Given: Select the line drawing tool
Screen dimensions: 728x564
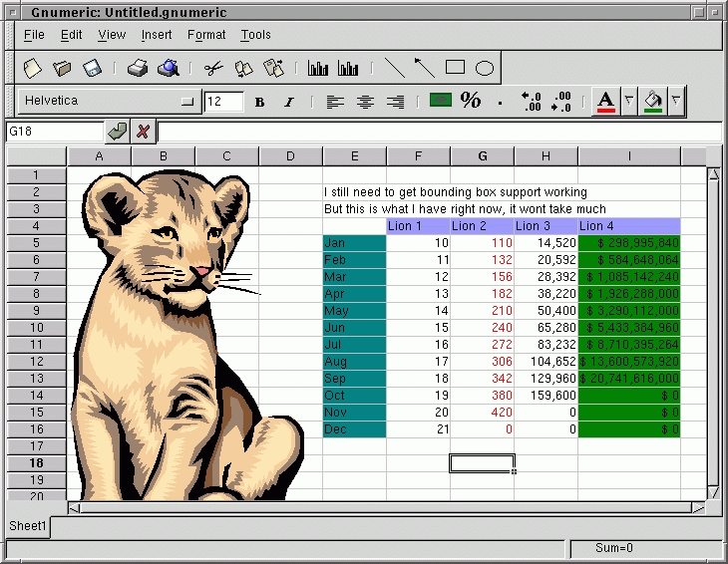Looking at the screenshot, I should 395,68.
